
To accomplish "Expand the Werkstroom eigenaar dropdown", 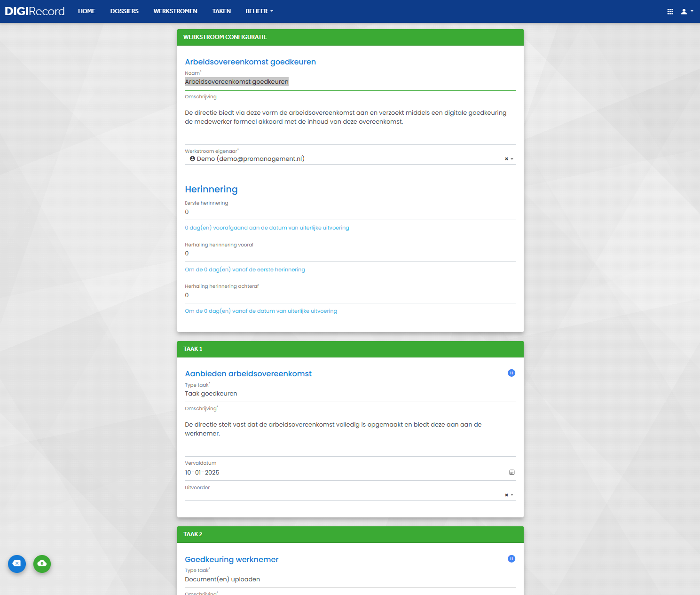I will [512, 159].
